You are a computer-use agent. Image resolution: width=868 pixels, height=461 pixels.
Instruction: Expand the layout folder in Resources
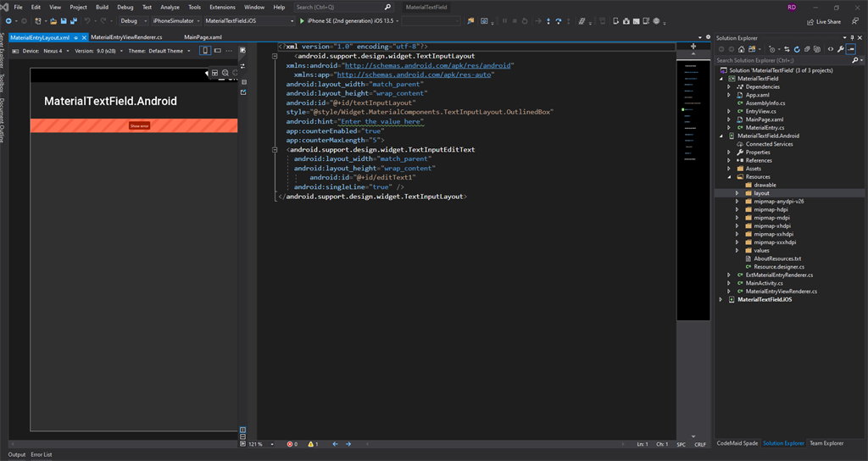(x=737, y=193)
